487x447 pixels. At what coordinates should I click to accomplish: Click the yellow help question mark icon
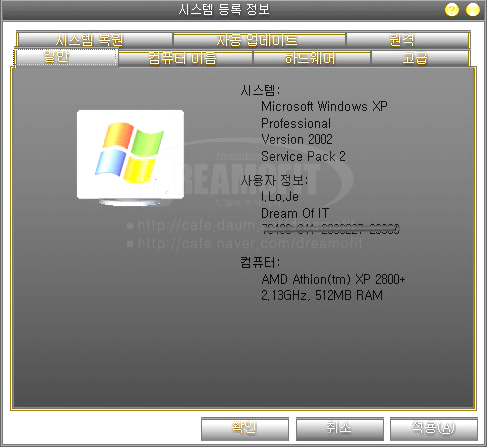(x=452, y=10)
